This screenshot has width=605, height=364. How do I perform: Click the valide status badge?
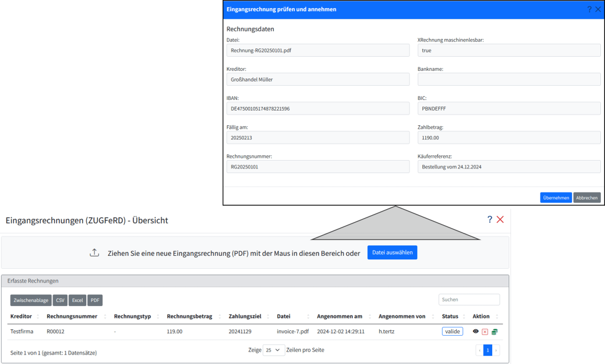pyautogui.click(x=452, y=331)
